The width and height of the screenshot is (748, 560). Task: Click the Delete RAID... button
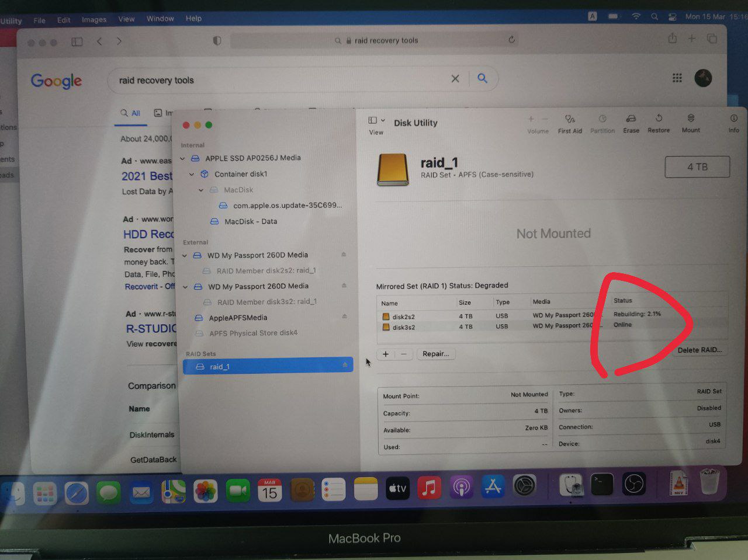point(699,350)
